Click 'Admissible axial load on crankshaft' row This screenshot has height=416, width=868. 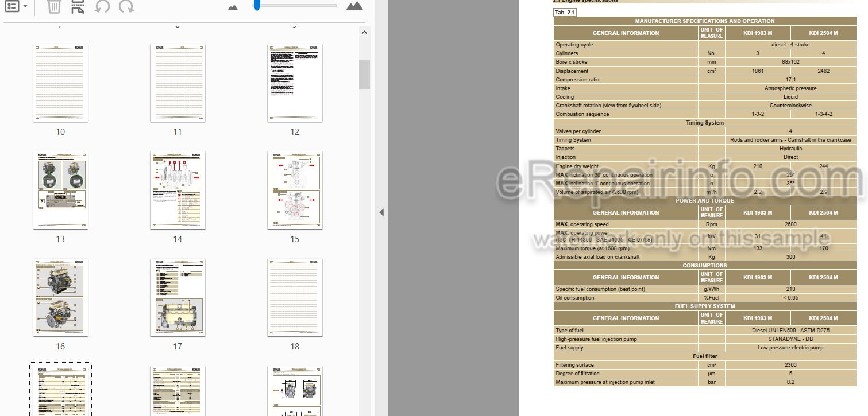point(705,257)
